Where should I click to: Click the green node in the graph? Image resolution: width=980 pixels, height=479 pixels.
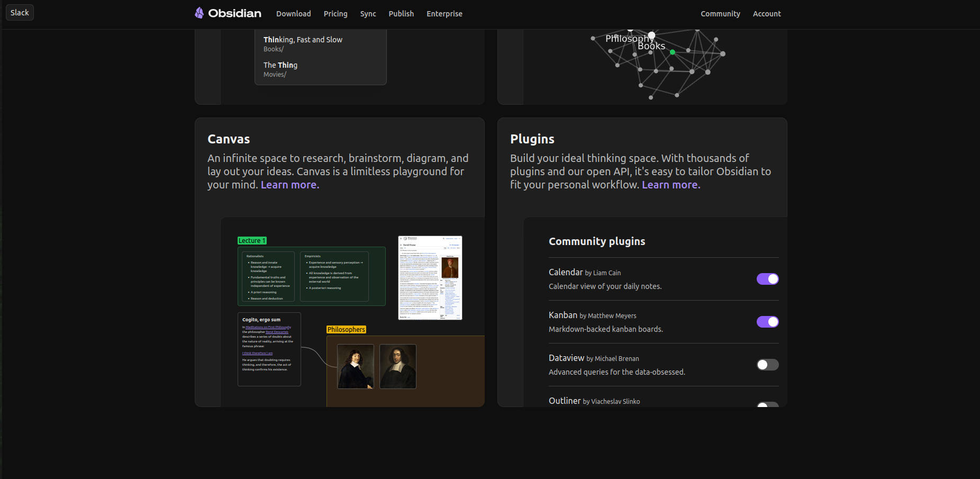673,52
